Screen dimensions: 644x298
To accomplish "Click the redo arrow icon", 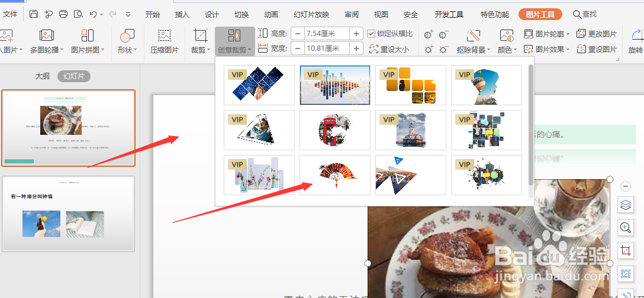I will click(x=112, y=14).
